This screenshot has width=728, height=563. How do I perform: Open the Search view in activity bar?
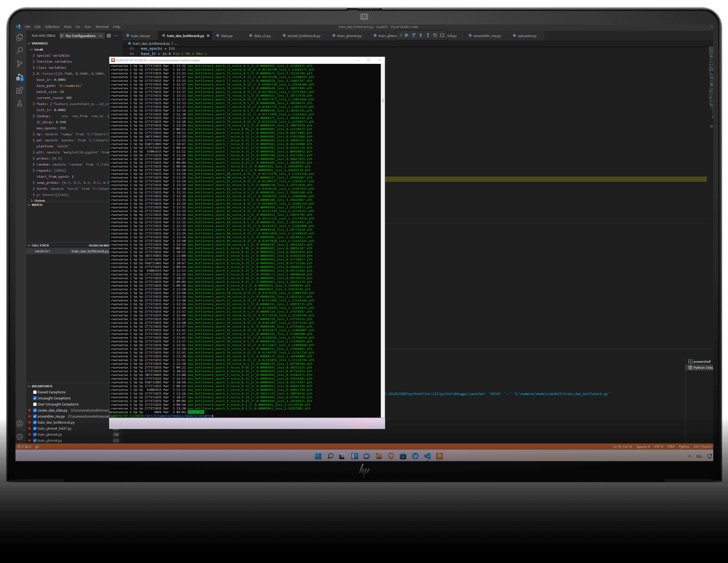[20, 50]
